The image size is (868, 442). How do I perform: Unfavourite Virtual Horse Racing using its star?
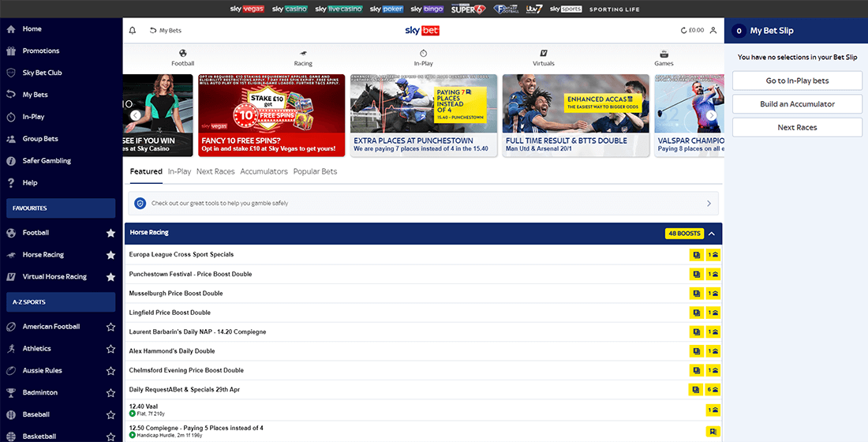(110, 277)
